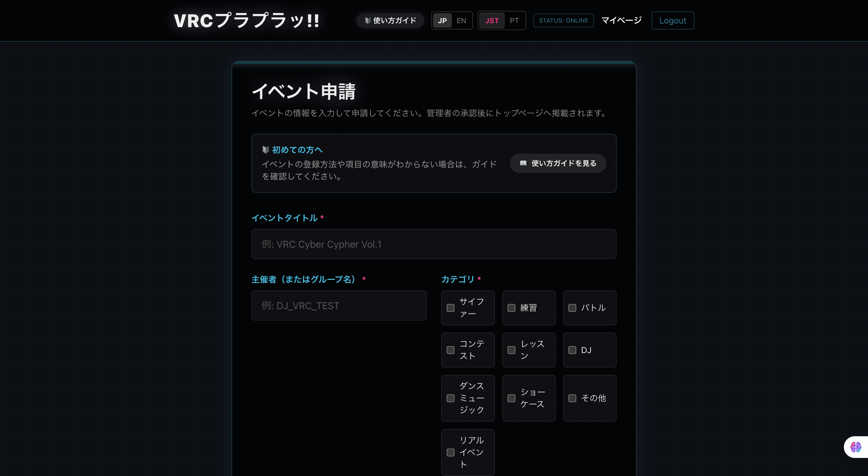Open the brain assistant widget at bottom right
Image resolution: width=868 pixels, height=476 pixels.
[x=856, y=447]
